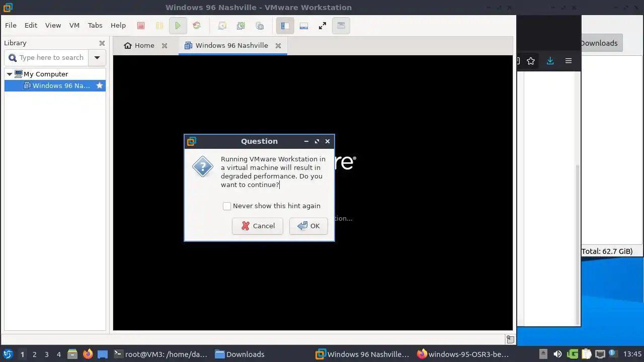Open the network tray icon

pos(600,354)
